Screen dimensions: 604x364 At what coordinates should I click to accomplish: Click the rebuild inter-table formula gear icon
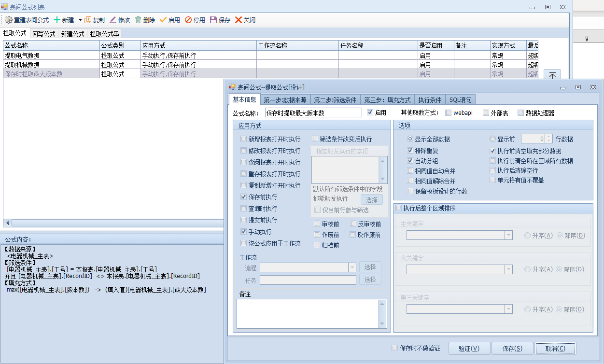pyautogui.click(x=9, y=20)
